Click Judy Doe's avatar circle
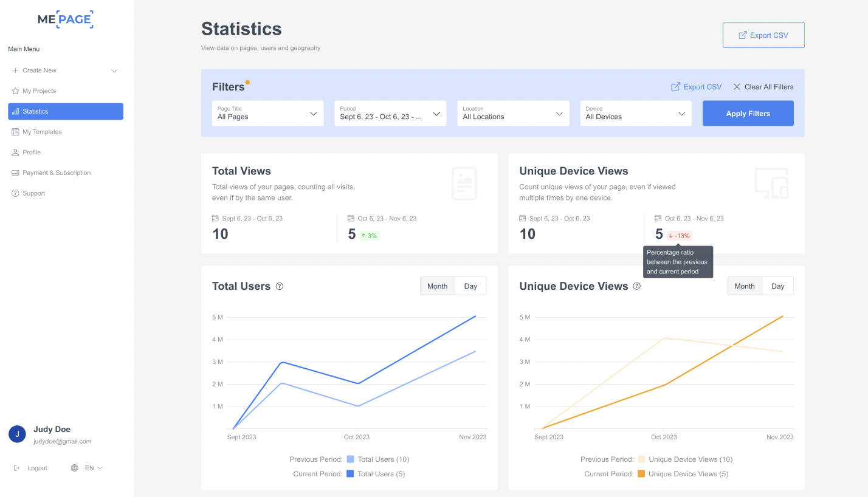Viewport: 868px width, 497px height. (x=17, y=434)
